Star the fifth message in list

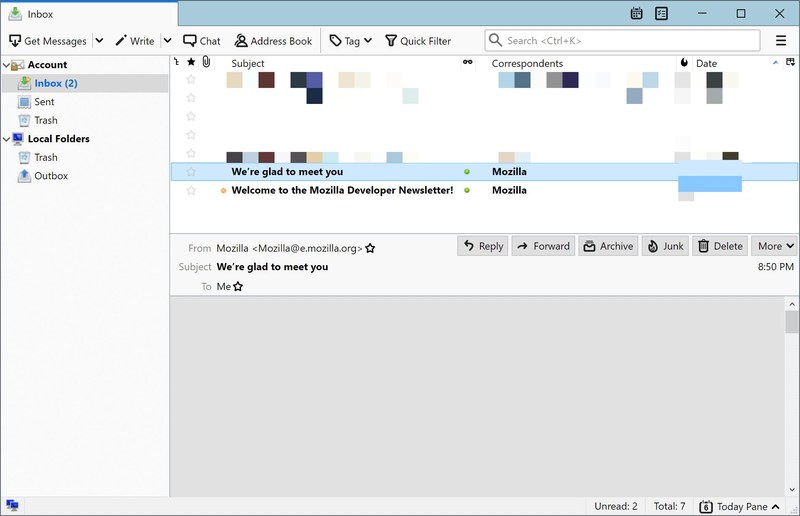click(x=191, y=153)
